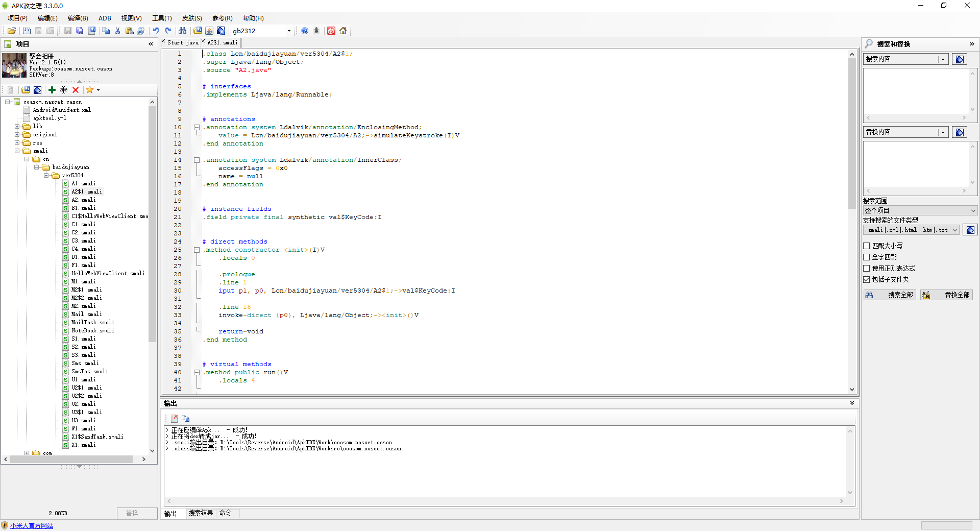
Task: Click the icon button beside the search content field
Action: [960, 59]
